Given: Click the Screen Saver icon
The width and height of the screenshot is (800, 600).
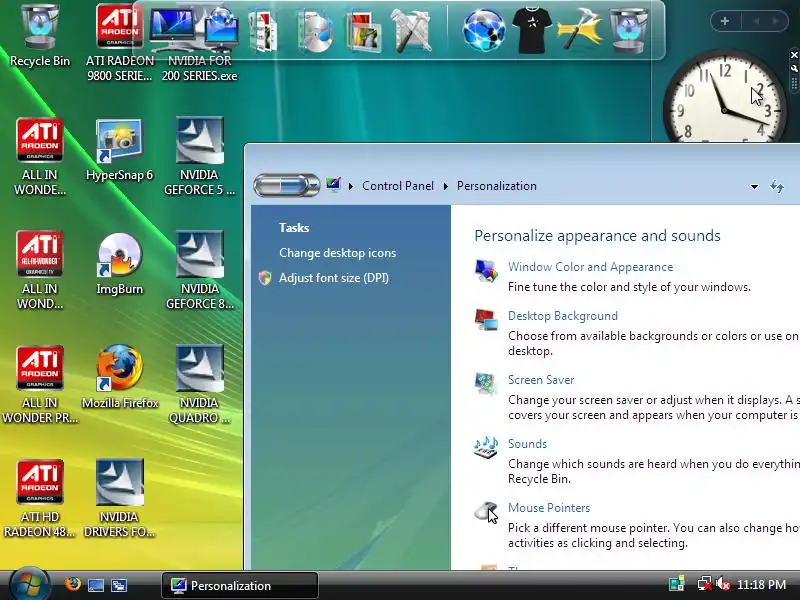Looking at the screenshot, I should [x=486, y=383].
